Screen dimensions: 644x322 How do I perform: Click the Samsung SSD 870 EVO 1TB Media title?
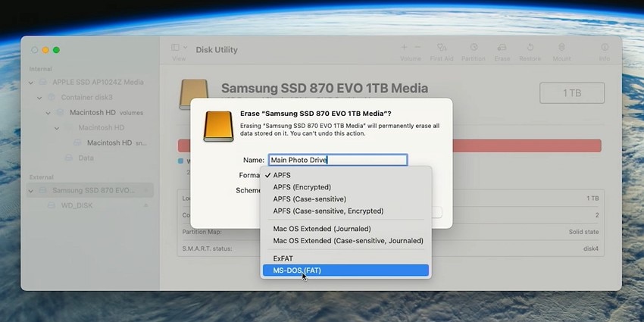pos(324,88)
